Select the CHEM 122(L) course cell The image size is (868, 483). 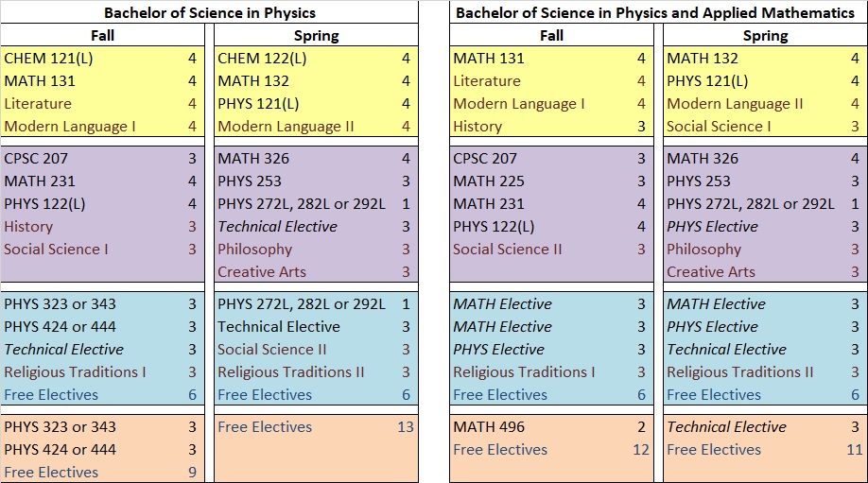(262, 58)
